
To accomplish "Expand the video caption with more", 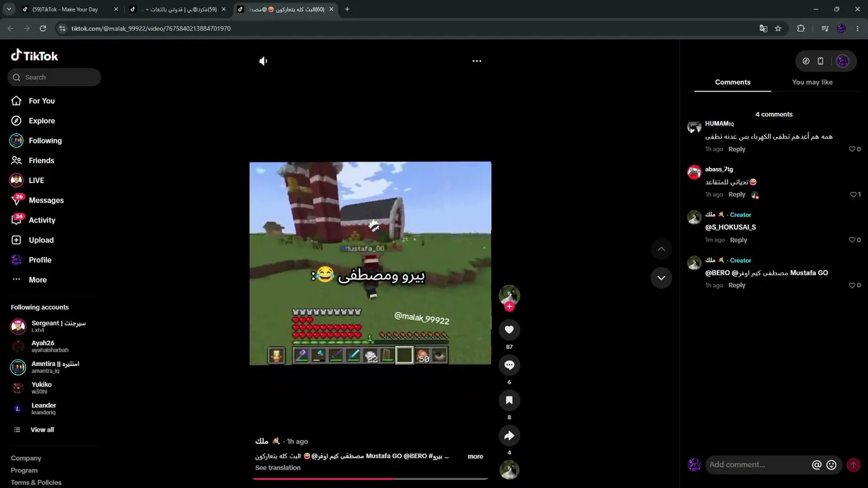I will 475,457.
